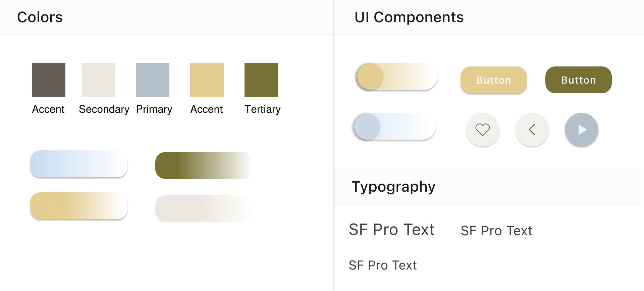This screenshot has width=644, height=291.
Task: Select the gold Accent swatch
Action: 207,80
